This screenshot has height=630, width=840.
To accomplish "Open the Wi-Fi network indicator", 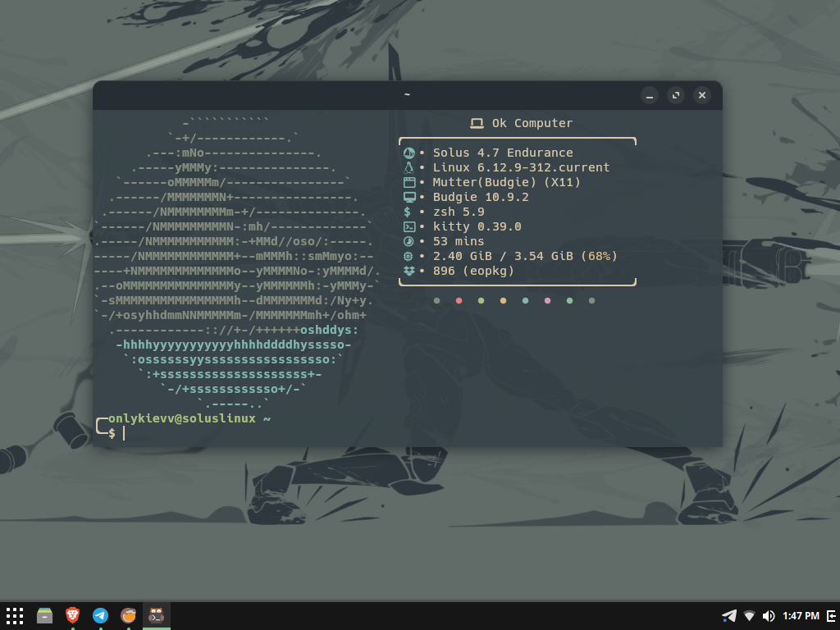I will (x=750, y=616).
